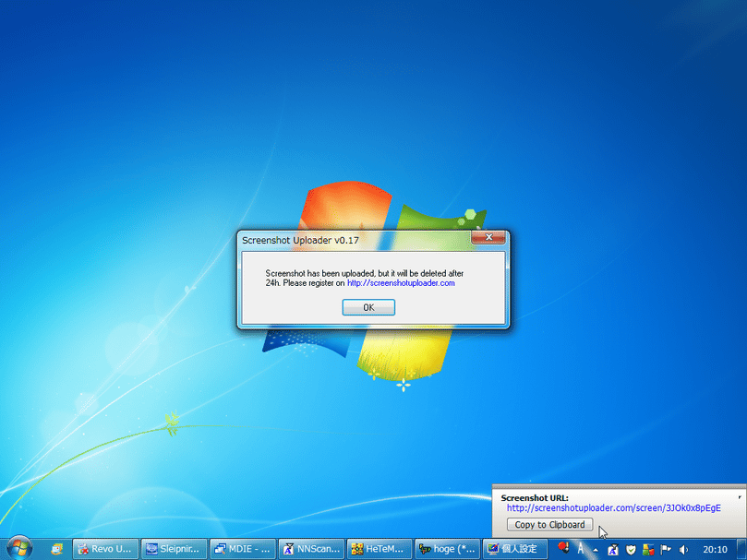Switch to NNScan taskbar window

point(311,549)
